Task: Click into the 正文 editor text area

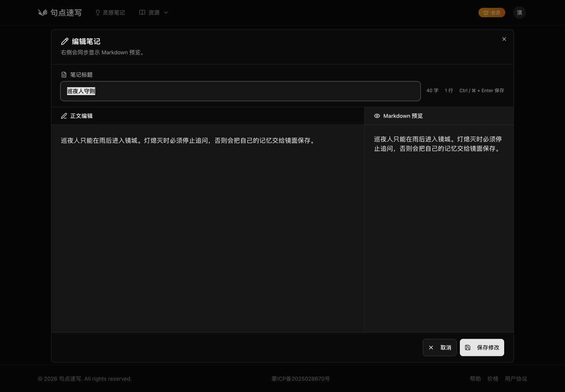Action: [x=208, y=229]
